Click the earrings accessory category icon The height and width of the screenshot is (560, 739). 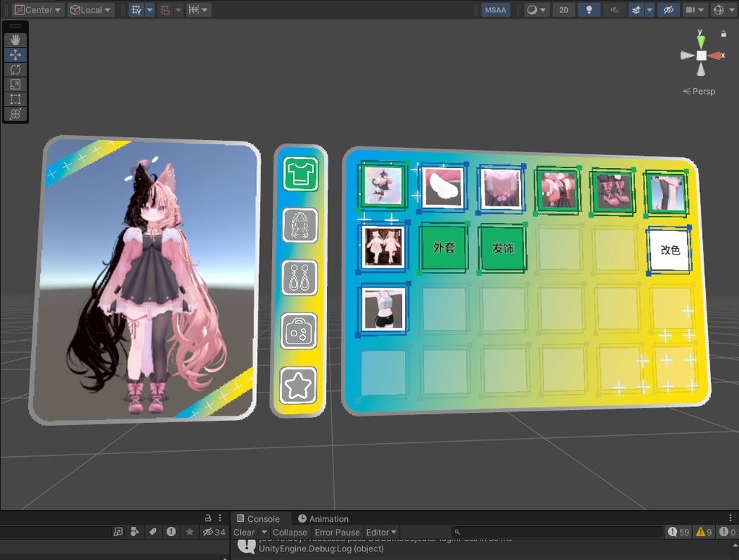(x=299, y=278)
